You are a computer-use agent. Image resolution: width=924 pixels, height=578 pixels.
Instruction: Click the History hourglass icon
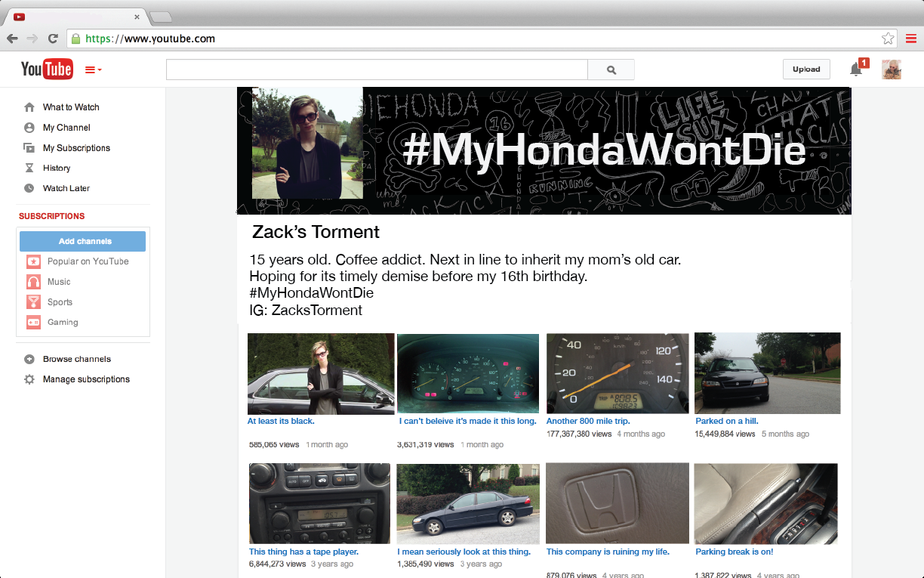(29, 168)
